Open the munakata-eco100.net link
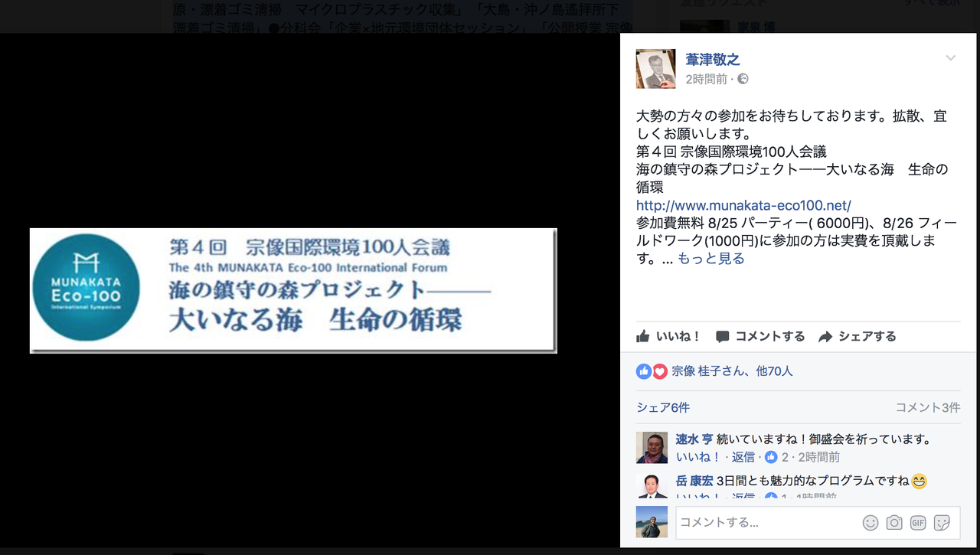The width and height of the screenshot is (980, 555). coord(743,205)
